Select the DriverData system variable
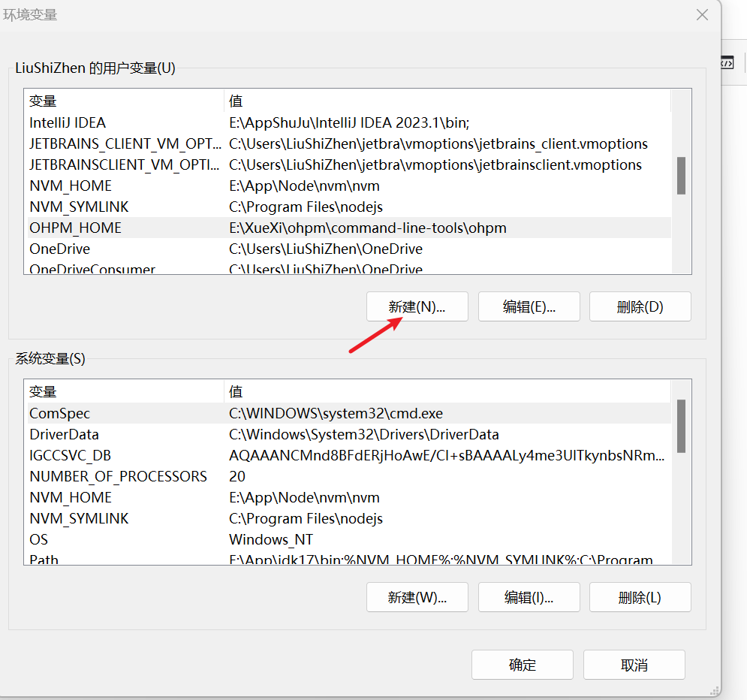The height and width of the screenshot is (700, 747). tap(348, 434)
